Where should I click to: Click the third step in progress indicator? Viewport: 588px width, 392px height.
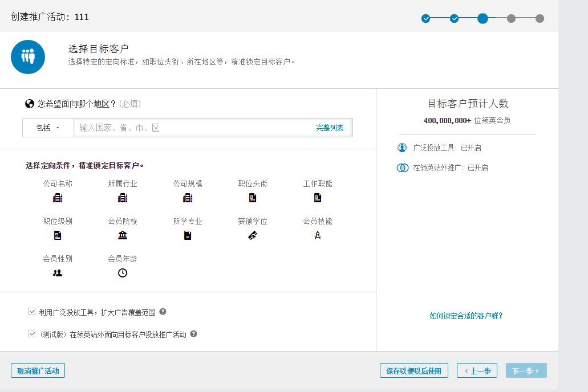point(482,18)
